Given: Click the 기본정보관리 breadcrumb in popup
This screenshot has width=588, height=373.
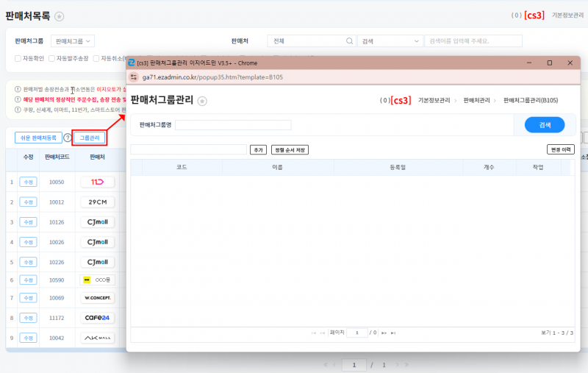Looking at the screenshot, I should point(434,100).
